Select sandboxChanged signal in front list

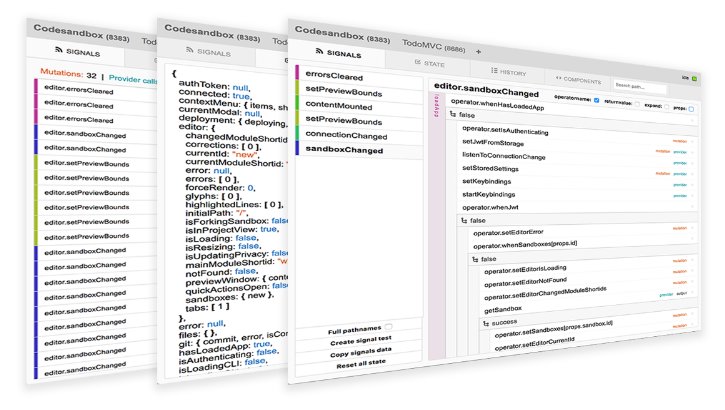(x=359, y=150)
